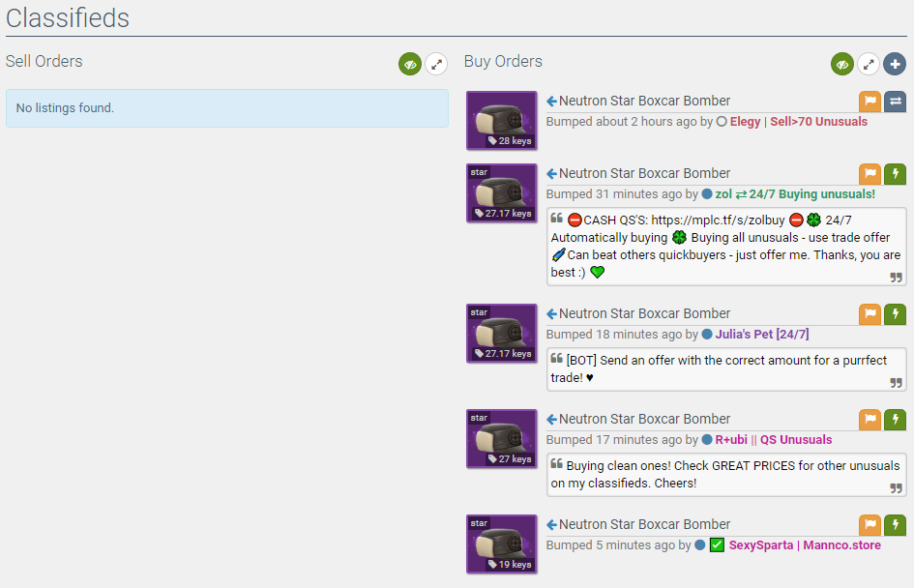Expand the Buy Orders panel
This screenshot has width=914, height=588.
(869, 64)
